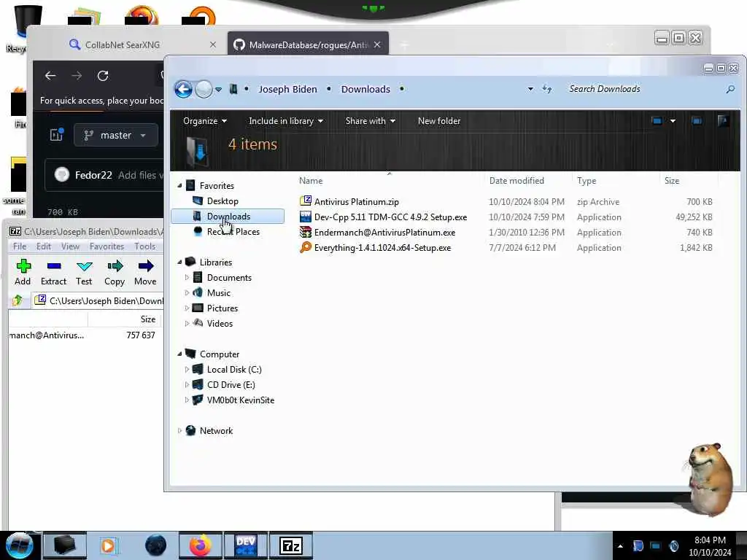Open View menu in 7-Zip
747x560 pixels.
[70, 246]
